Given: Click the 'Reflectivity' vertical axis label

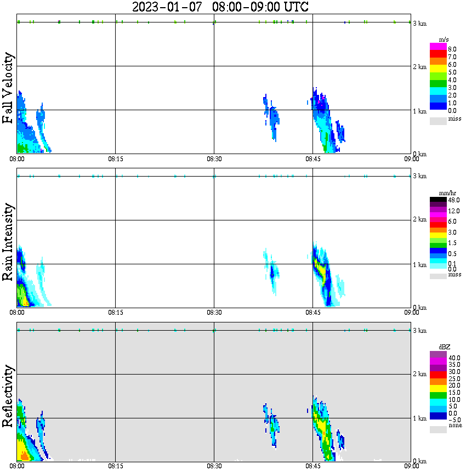Looking at the screenshot, I should (x=8, y=396).
